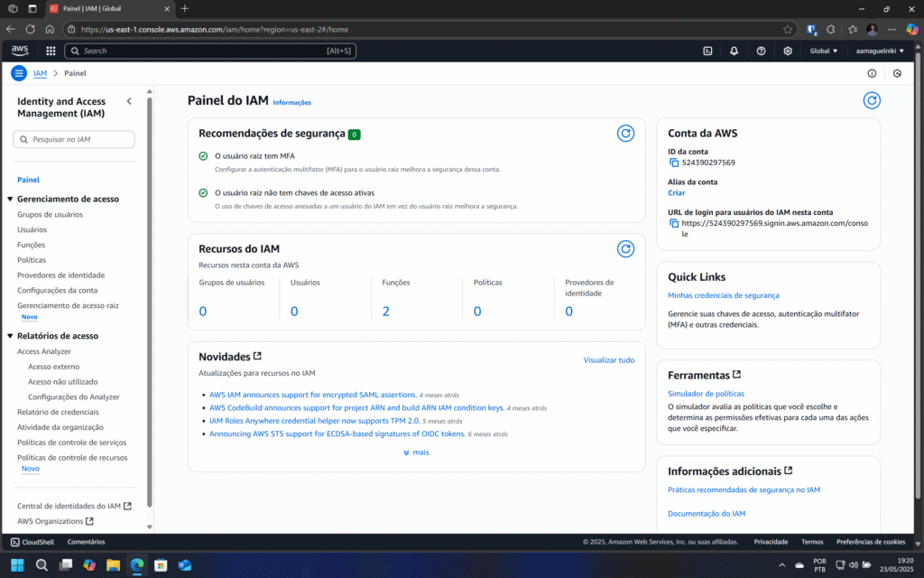Open the aamaguelniki account dropdown
Viewport: 924px width, 578px height.
click(x=880, y=51)
